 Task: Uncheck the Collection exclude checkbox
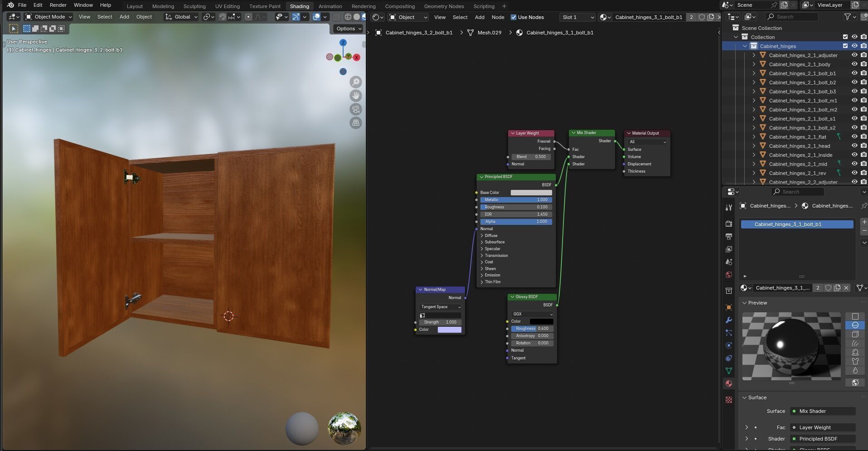(x=845, y=37)
